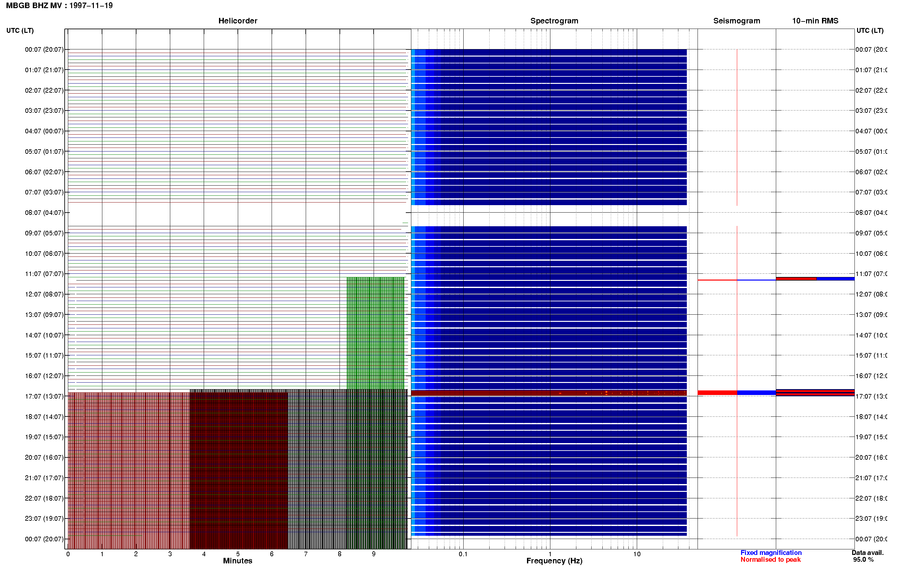This screenshot has height=578, width=924.
Task: Click the left time label '14:07 (10:07)'
Action: coord(44,335)
